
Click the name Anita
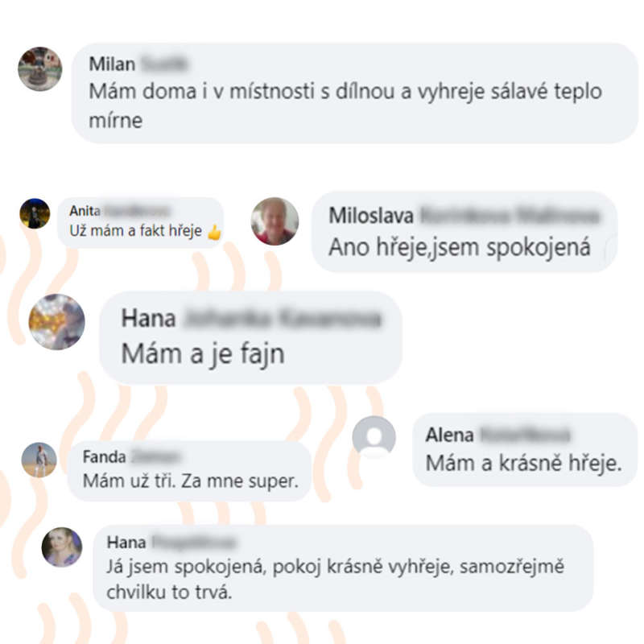point(85,211)
